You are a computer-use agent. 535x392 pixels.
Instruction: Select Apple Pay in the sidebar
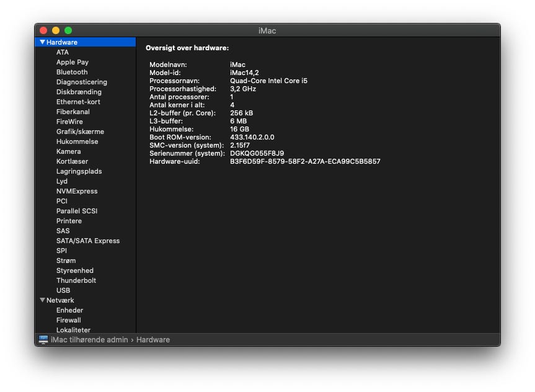[x=73, y=62]
